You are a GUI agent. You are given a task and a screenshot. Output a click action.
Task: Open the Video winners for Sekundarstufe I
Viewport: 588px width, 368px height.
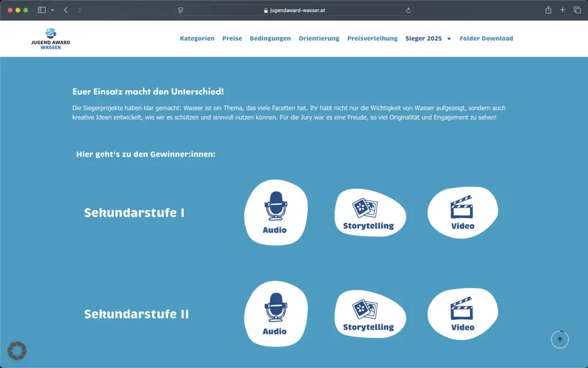tap(462, 212)
